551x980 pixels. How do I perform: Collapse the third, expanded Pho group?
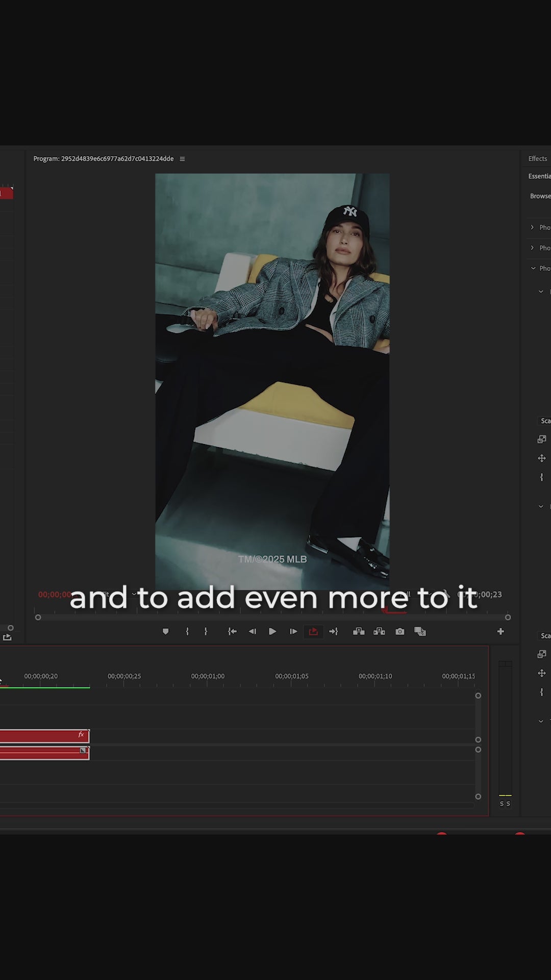pyautogui.click(x=533, y=268)
